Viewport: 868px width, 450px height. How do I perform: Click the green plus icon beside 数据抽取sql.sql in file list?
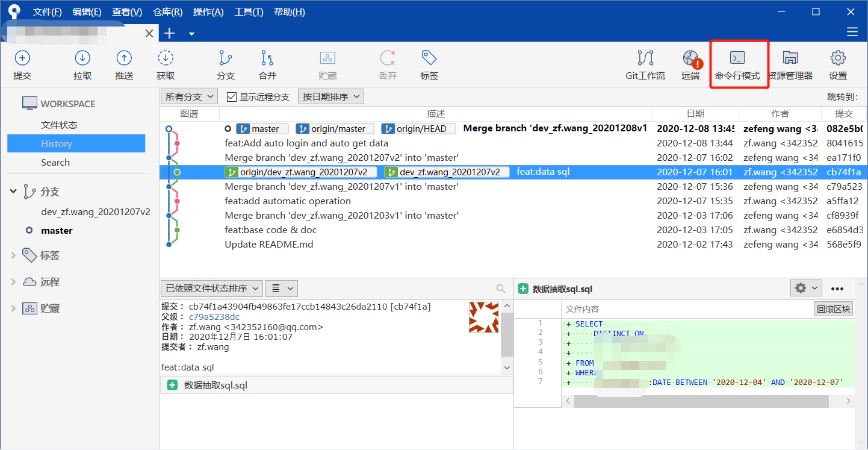172,386
